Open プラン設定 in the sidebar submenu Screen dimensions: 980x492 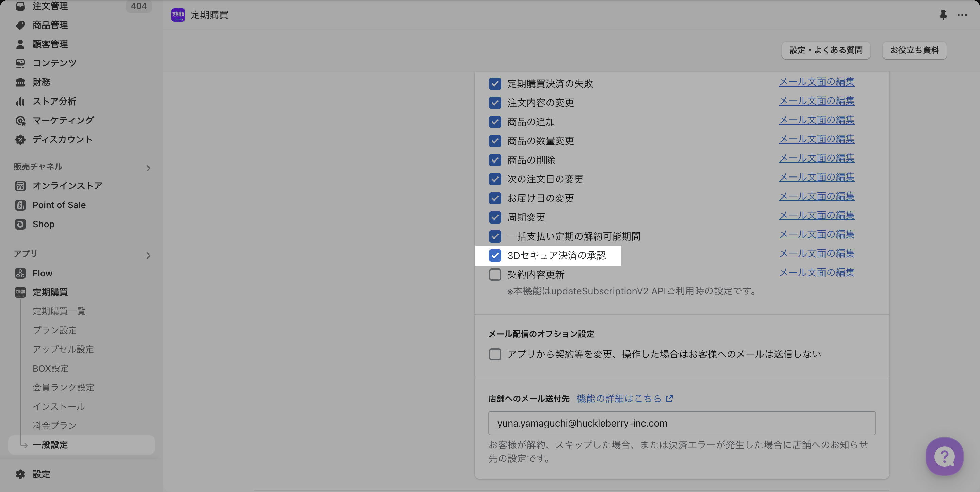coord(54,330)
